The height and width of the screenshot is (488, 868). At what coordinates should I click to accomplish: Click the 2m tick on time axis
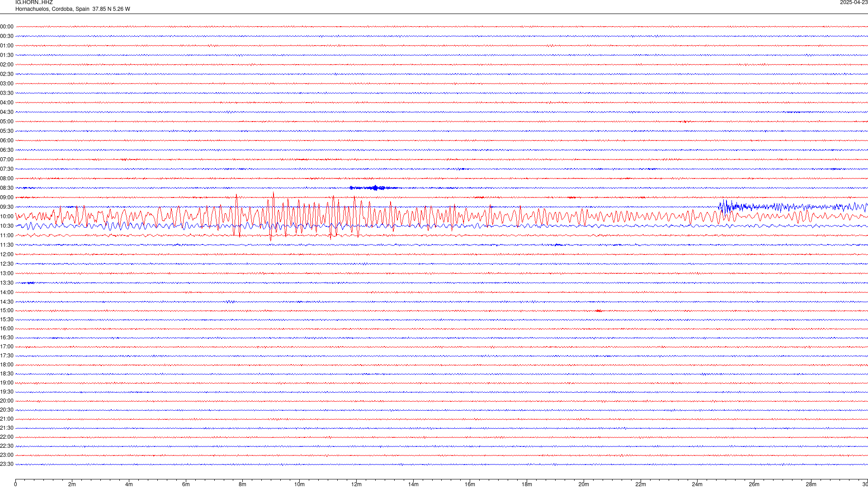click(x=72, y=484)
